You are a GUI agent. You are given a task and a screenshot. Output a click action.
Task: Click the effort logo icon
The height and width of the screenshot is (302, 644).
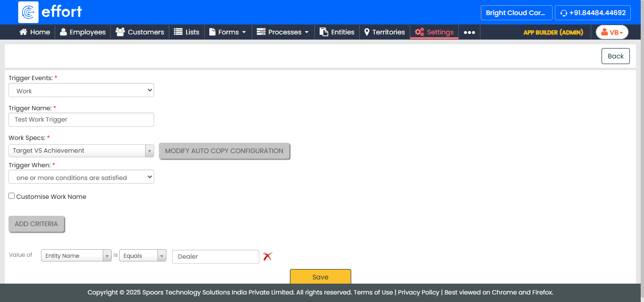(x=28, y=12)
